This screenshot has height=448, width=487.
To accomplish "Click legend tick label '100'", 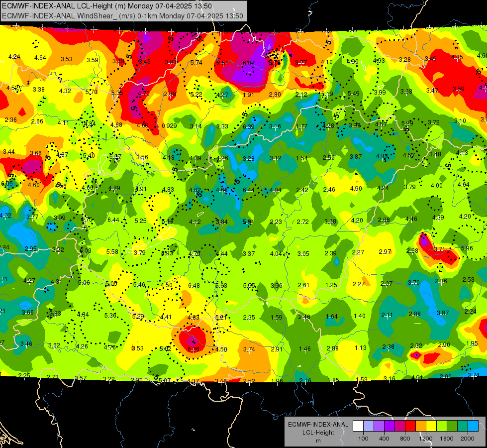I will pos(363,439).
